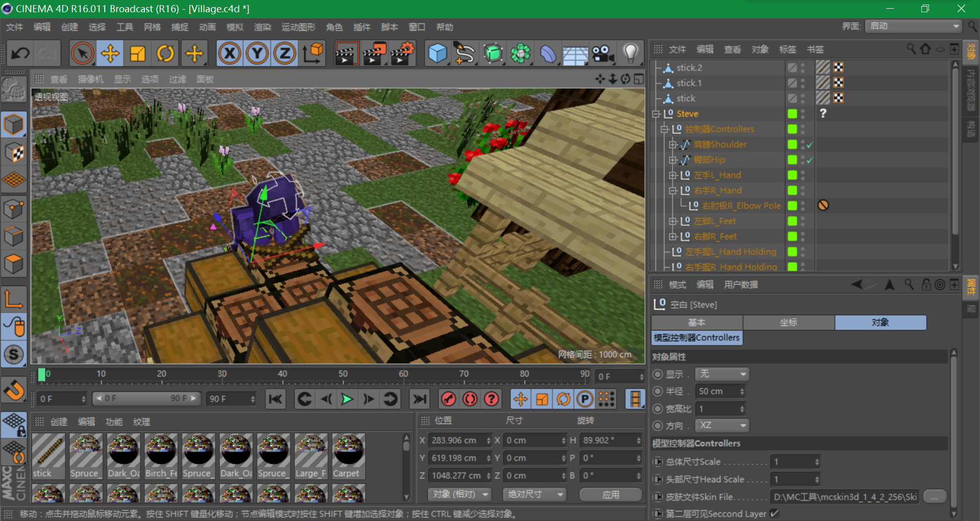Record active objects keyframe
980x521 pixels.
tap(449, 399)
